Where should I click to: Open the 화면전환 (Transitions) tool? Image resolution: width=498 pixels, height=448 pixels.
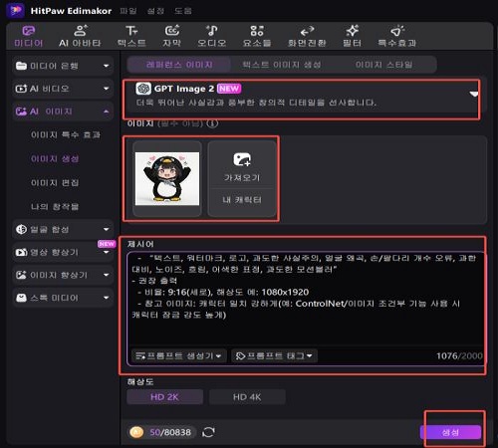[307, 37]
